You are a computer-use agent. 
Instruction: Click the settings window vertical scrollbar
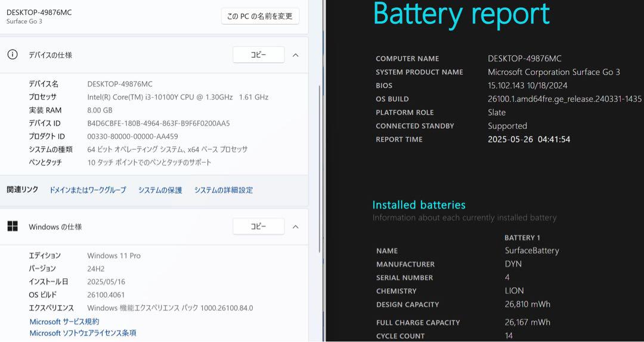[x=320, y=169]
